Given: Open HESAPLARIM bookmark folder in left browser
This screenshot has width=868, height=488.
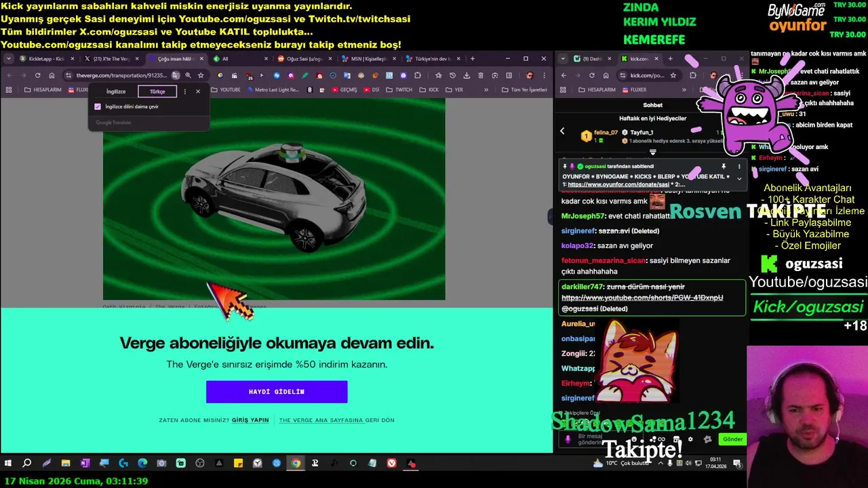Looking at the screenshot, I should click(43, 89).
